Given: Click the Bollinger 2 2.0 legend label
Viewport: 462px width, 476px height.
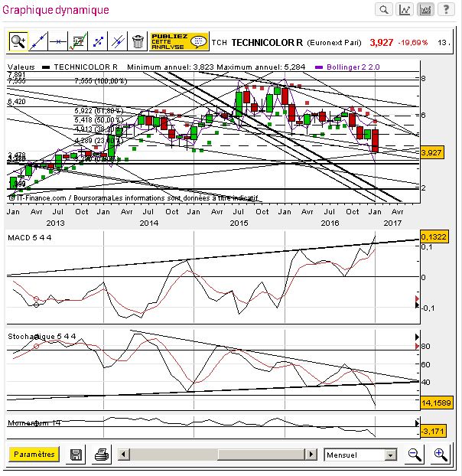Looking at the screenshot, I should [x=353, y=67].
